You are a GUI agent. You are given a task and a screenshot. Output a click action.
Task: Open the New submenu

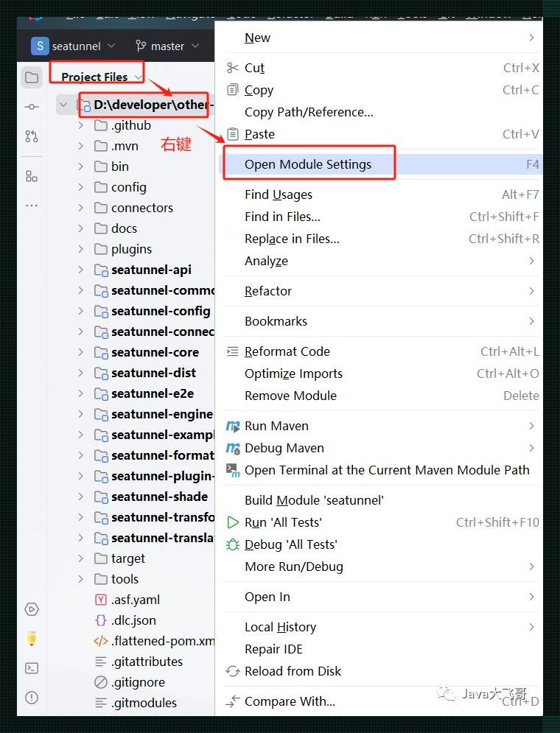coord(380,38)
